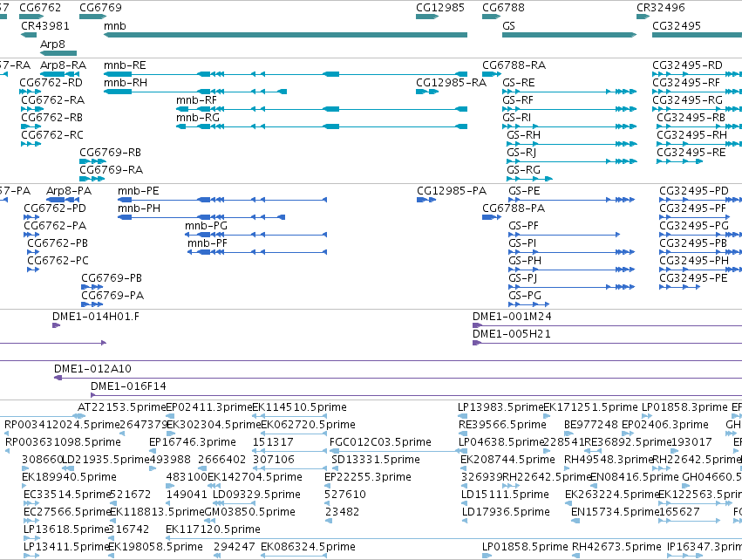Click the teal GS gene bar
This screenshot has height=560, width=742.
coord(569,35)
